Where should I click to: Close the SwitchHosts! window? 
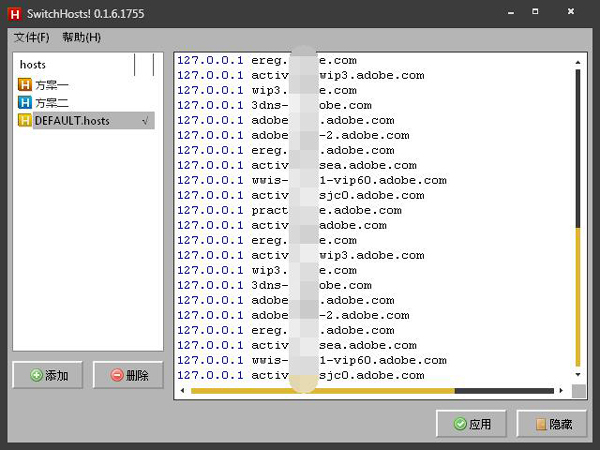tap(571, 11)
